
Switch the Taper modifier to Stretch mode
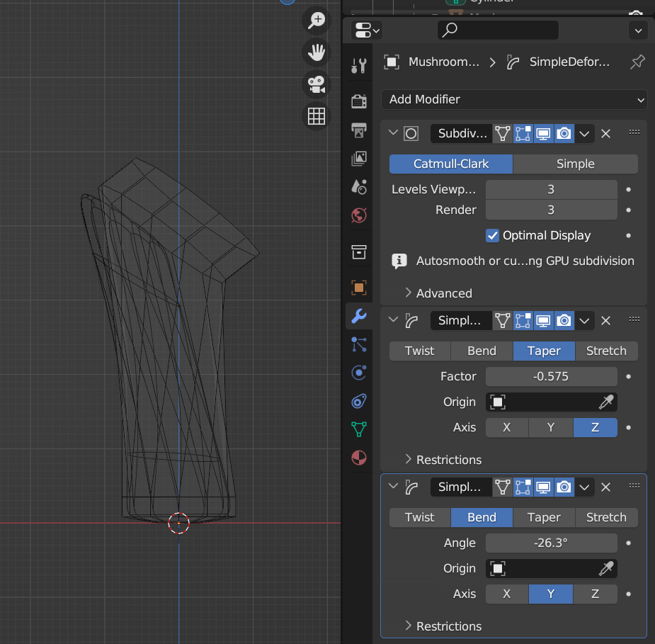click(607, 351)
